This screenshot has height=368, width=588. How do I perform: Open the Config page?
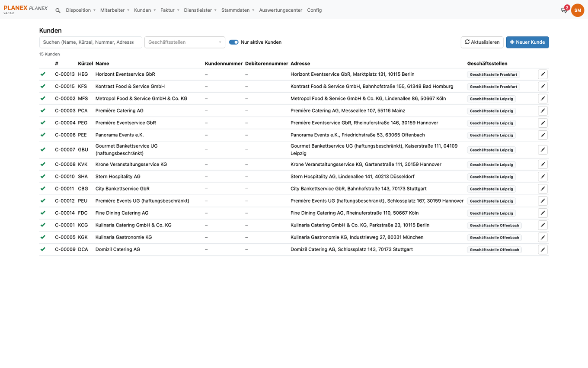click(314, 10)
